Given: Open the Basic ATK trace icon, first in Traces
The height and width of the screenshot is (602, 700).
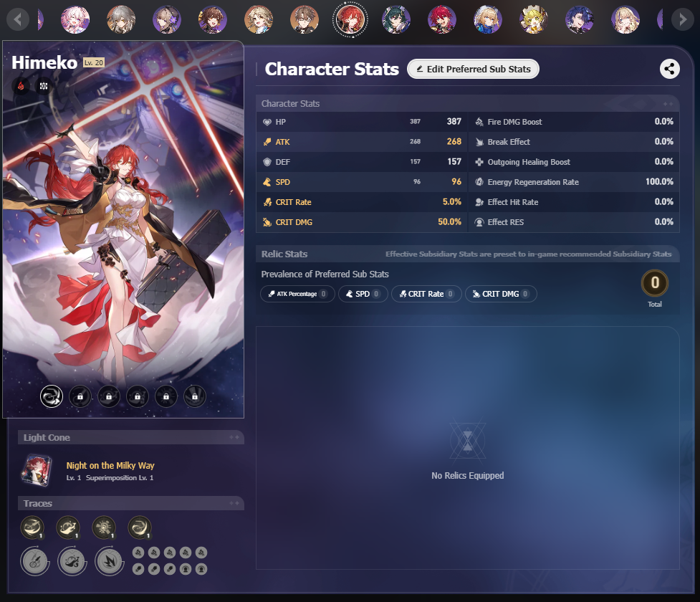Looking at the screenshot, I should pyautogui.click(x=32, y=527).
